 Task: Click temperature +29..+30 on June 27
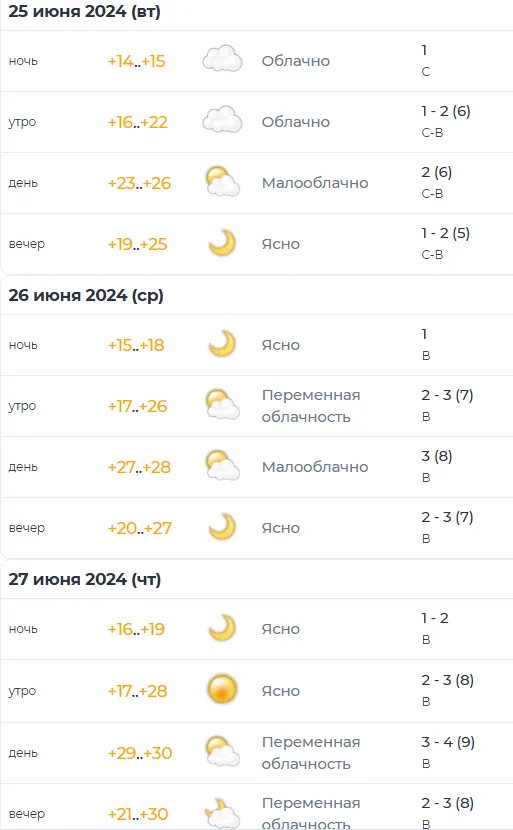click(140, 753)
